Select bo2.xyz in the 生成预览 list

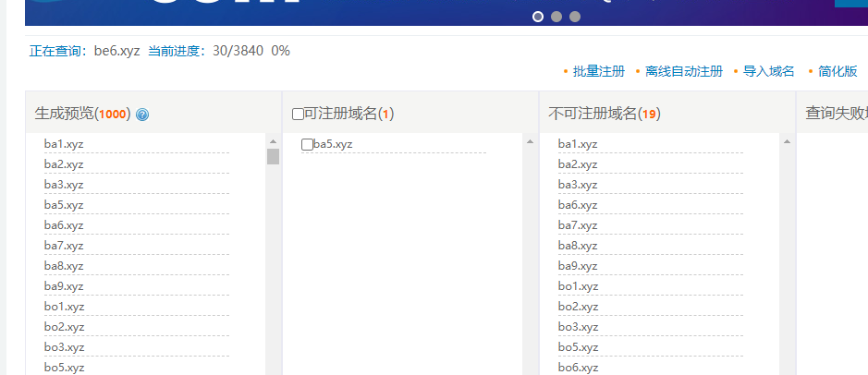coord(64,327)
